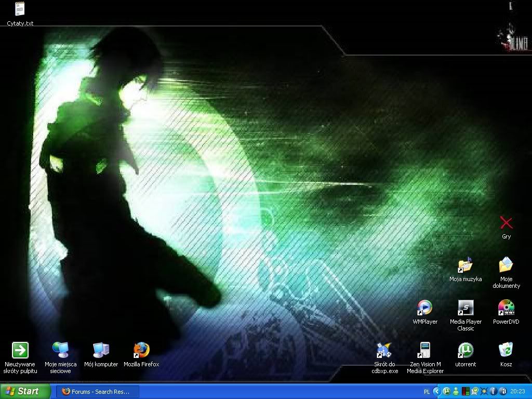532x399 pixels.
Task: Open the Cytaty.txt file icon
Action: (20, 9)
